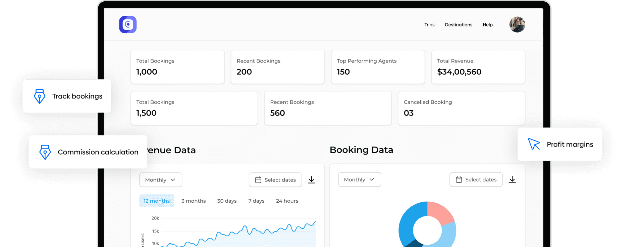The width and height of the screenshot is (644, 247).
Task: Select the 12 months range tab
Action: tap(157, 201)
